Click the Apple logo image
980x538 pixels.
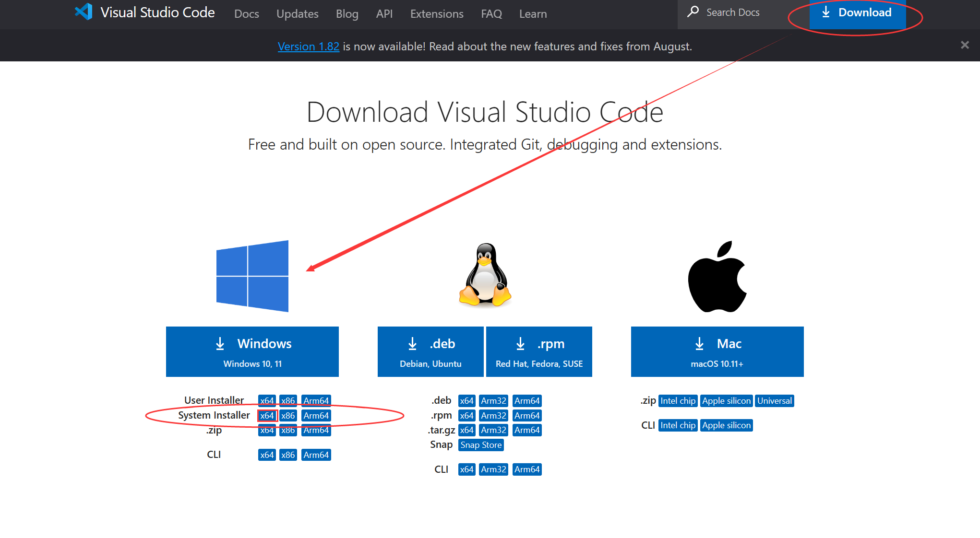pyautogui.click(x=717, y=277)
